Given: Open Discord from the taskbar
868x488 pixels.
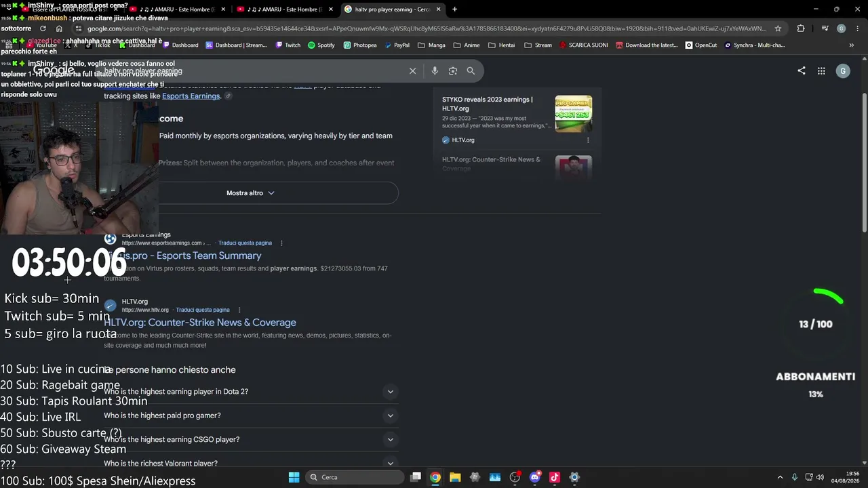Looking at the screenshot, I should pyautogui.click(x=534, y=477).
